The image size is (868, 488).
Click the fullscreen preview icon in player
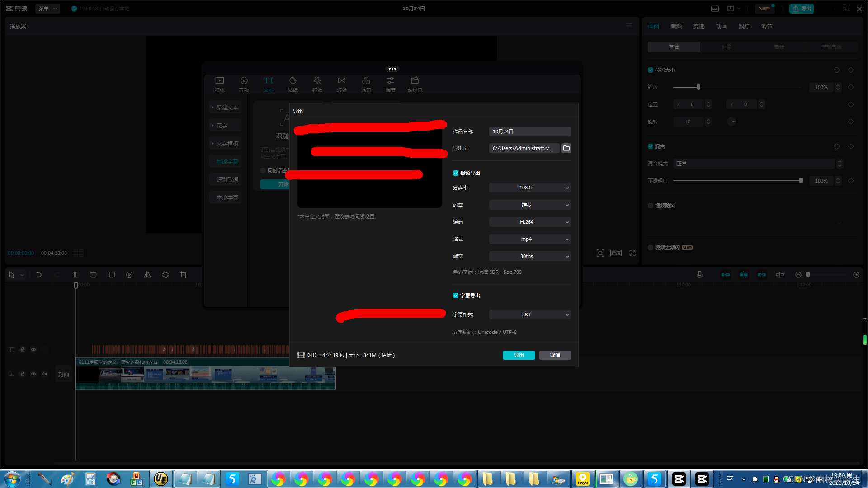(632, 253)
